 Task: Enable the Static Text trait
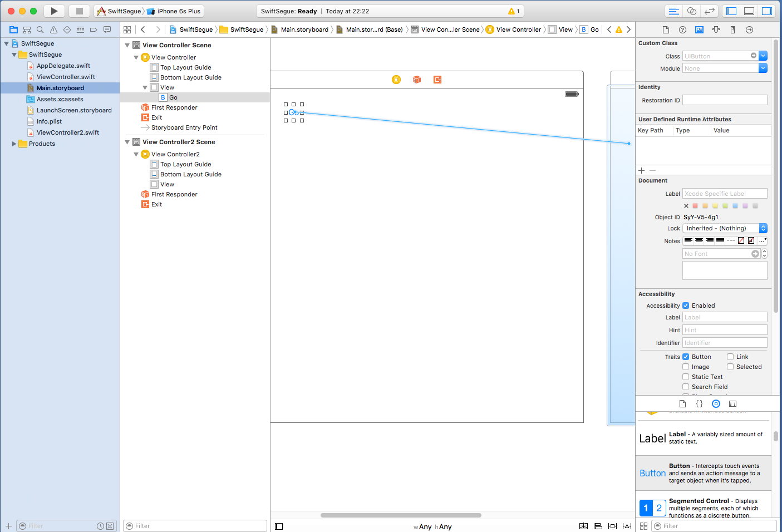point(686,377)
